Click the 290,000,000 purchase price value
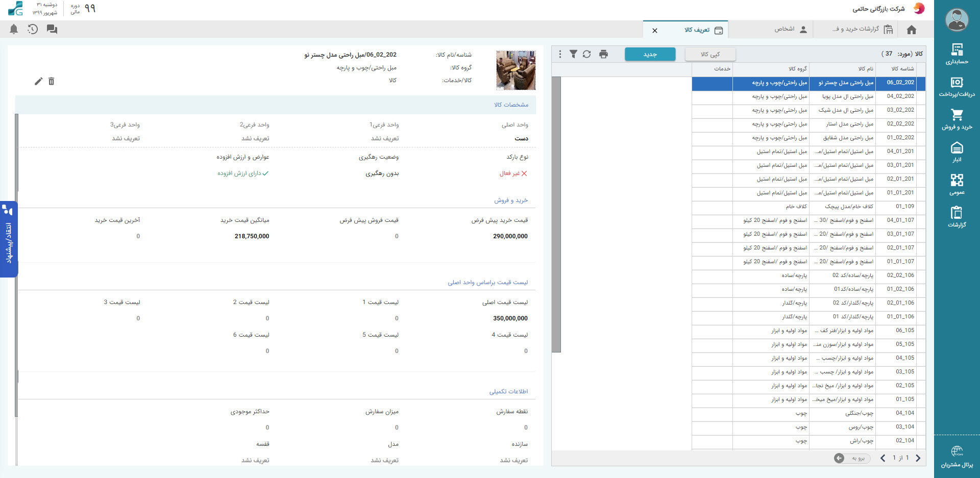Viewport: 980px width, 478px height. click(510, 236)
